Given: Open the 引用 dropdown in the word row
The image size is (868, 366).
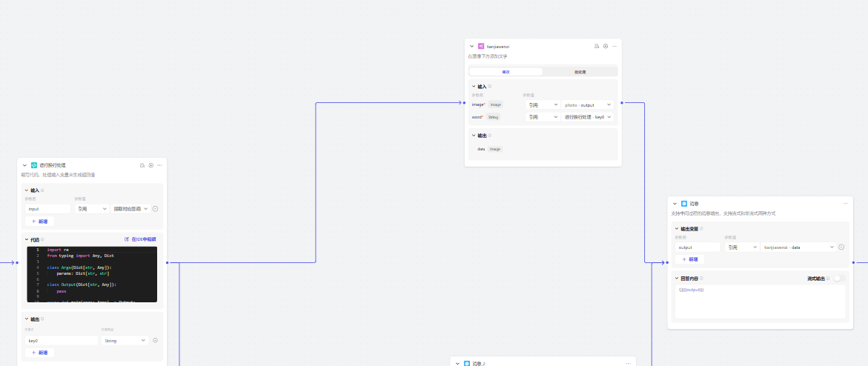Looking at the screenshot, I should (542, 117).
